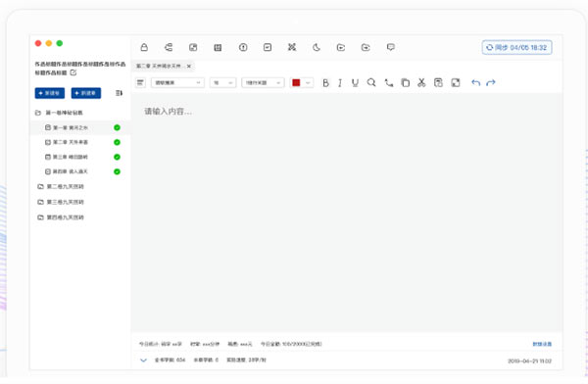Open the third formatting dropdown after font size
Image resolution: width=588 pixels, height=384 pixels.
(x=263, y=83)
